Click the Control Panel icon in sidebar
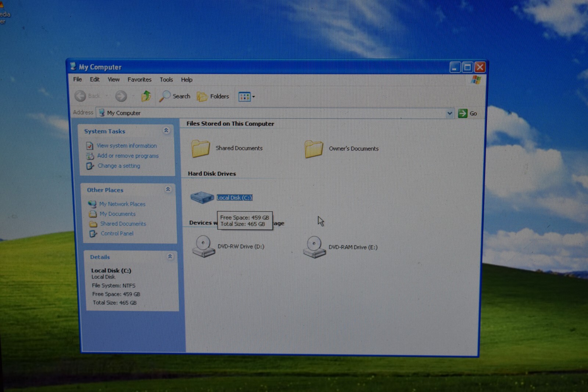Screen dimensions: 588x392 93,234
